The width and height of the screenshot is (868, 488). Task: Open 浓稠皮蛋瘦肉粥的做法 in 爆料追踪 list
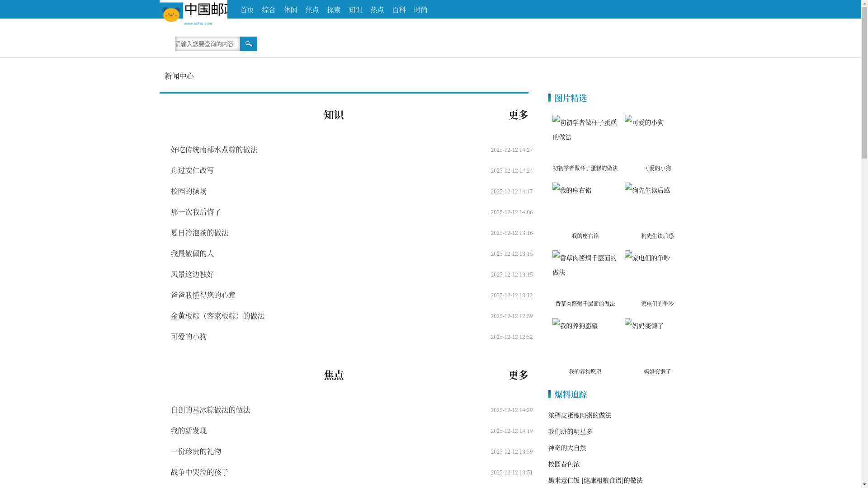(x=580, y=415)
